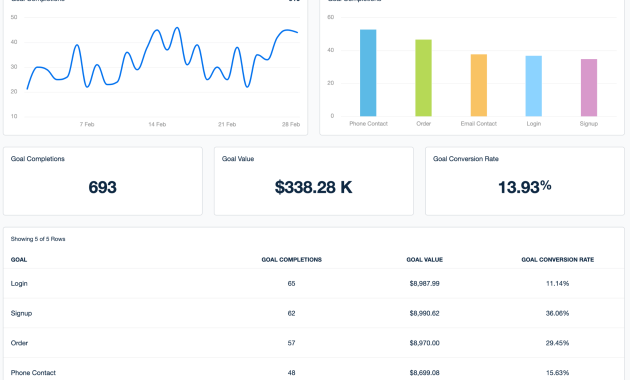The width and height of the screenshot is (630, 380).
Task: Click Order conversion rate 29.45%
Action: [x=558, y=343]
